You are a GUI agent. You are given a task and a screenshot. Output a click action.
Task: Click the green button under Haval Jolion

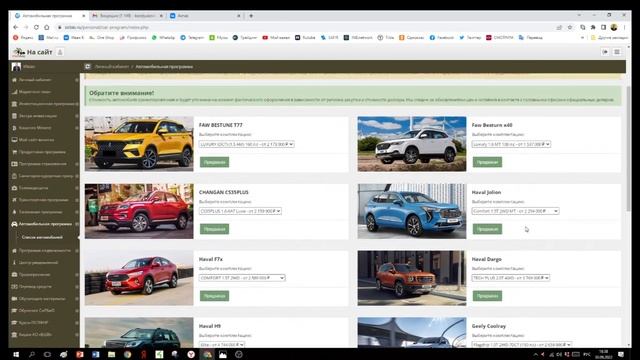coord(487,229)
